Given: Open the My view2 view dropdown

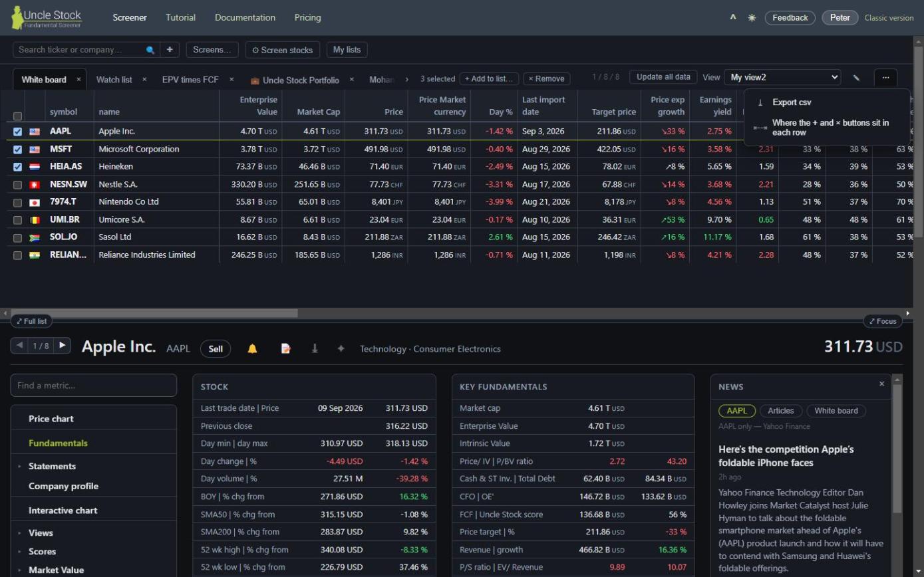Looking at the screenshot, I should pos(782,77).
